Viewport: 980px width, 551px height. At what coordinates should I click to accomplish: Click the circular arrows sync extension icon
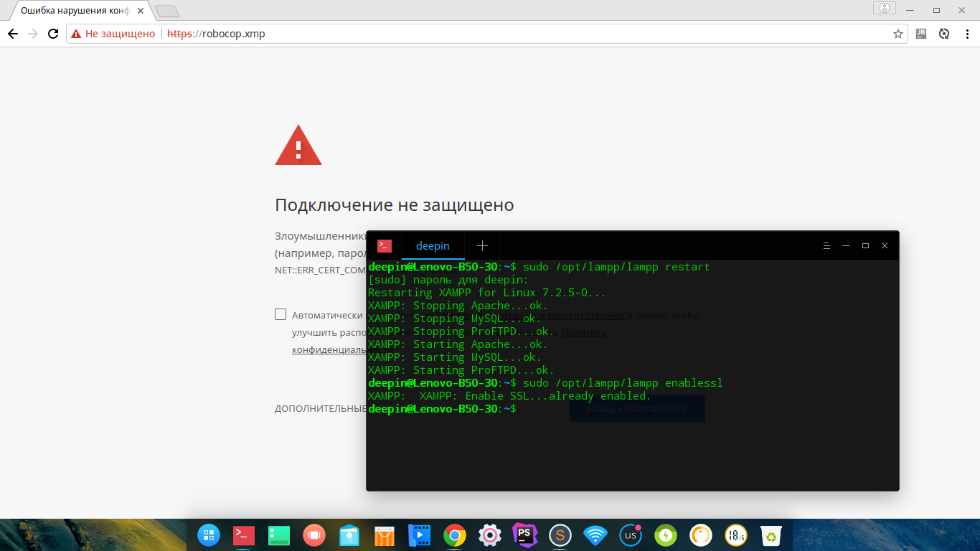click(x=944, y=34)
